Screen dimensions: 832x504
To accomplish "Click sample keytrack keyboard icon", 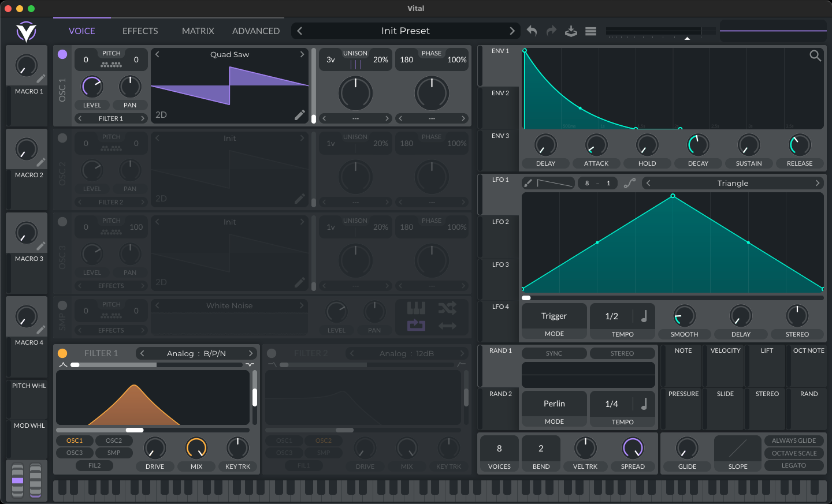I will [x=416, y=308].
